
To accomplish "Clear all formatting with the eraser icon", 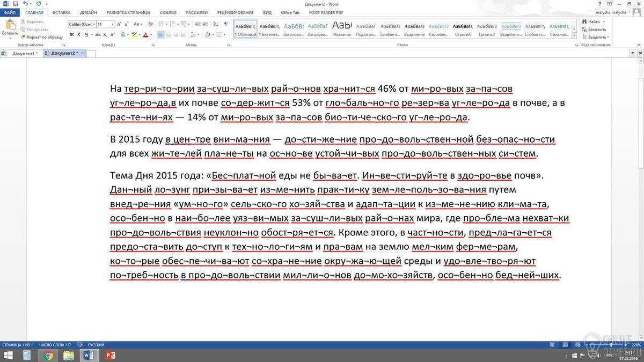I will [x=150, y=24].
